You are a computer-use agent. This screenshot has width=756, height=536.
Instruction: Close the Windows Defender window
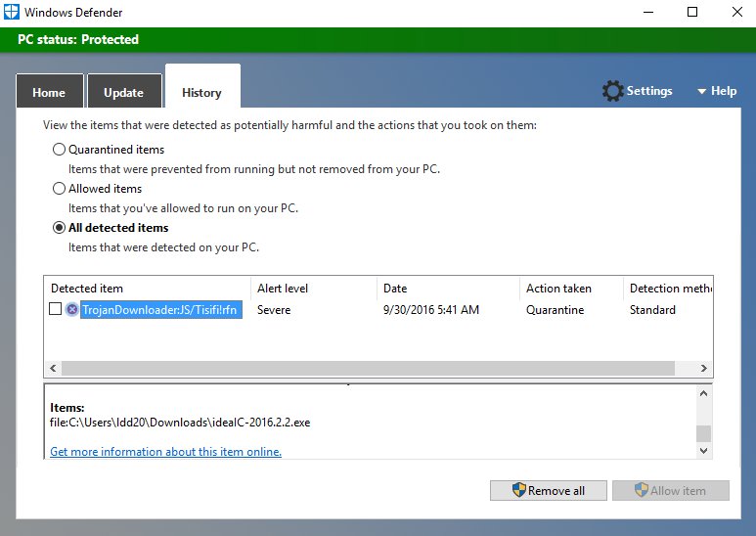[x=737, y=12]
